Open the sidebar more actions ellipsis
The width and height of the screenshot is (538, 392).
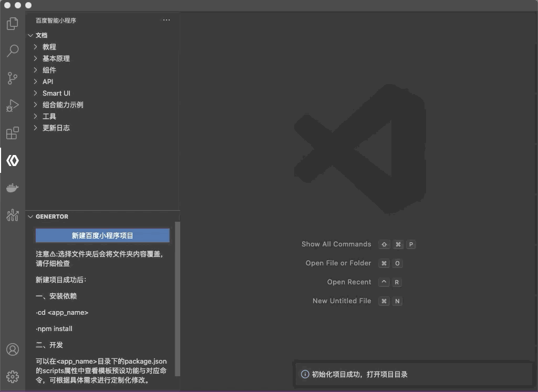point(167,20)
